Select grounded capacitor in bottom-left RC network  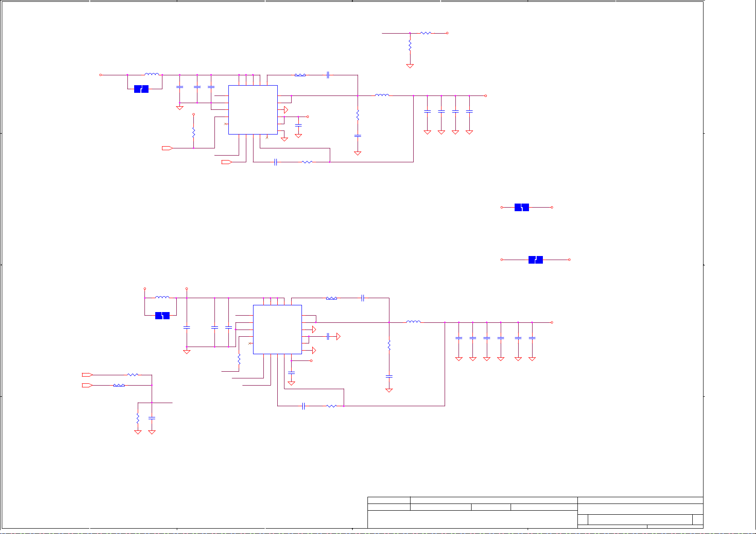(152, 418)
